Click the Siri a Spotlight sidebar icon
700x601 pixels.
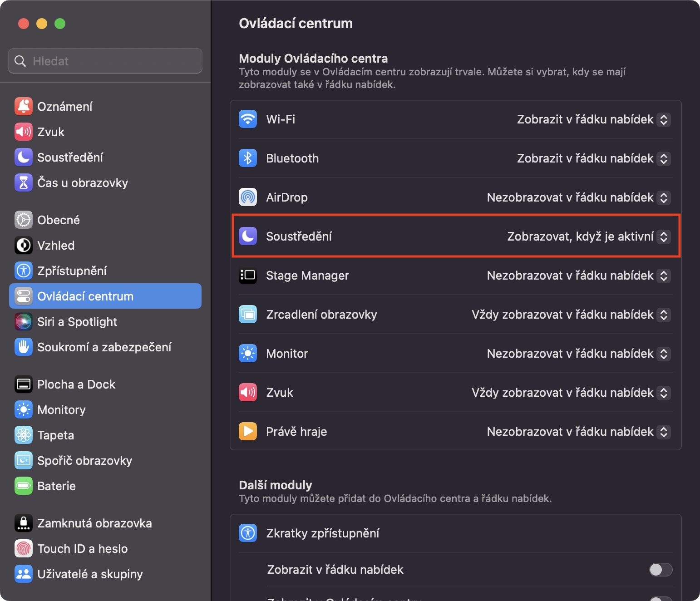24,322
